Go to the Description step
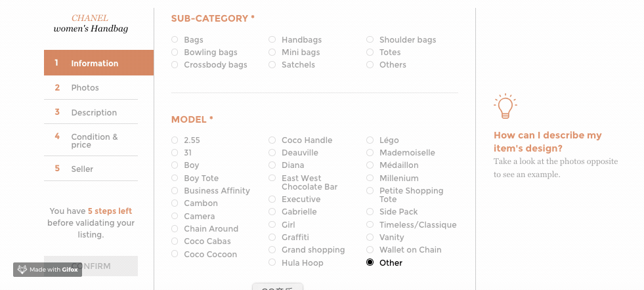The width and height of the screenshot is (644, 290). click(91, 112)
